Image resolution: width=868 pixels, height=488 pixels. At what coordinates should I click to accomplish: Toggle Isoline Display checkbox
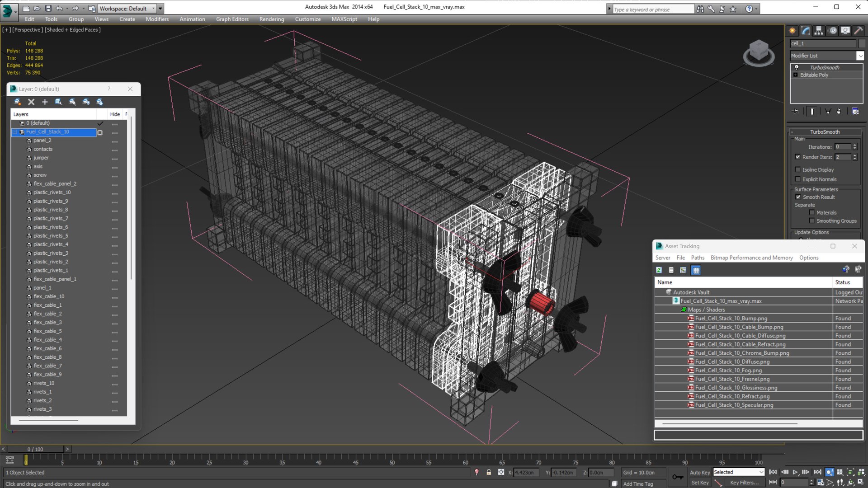798,169
